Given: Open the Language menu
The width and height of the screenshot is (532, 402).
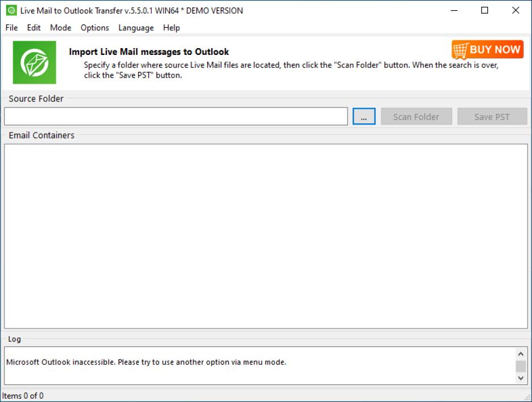Looking at the screenshot, I should tap(136, 28).
